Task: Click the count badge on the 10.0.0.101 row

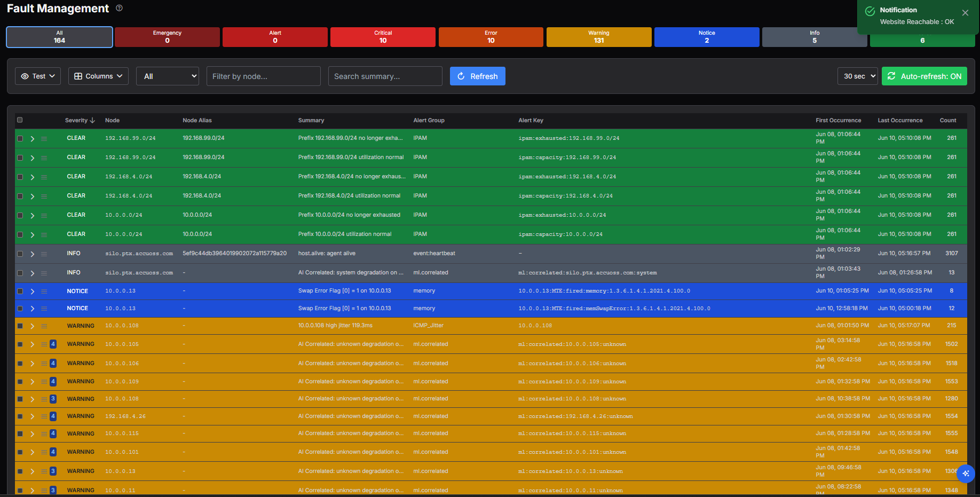Action: [53, 452]
